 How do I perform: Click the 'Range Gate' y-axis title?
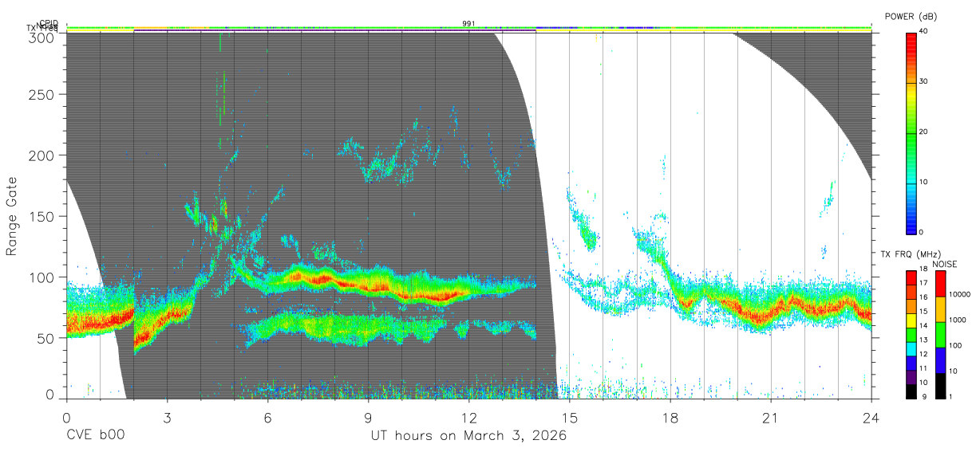pos(12,217)
